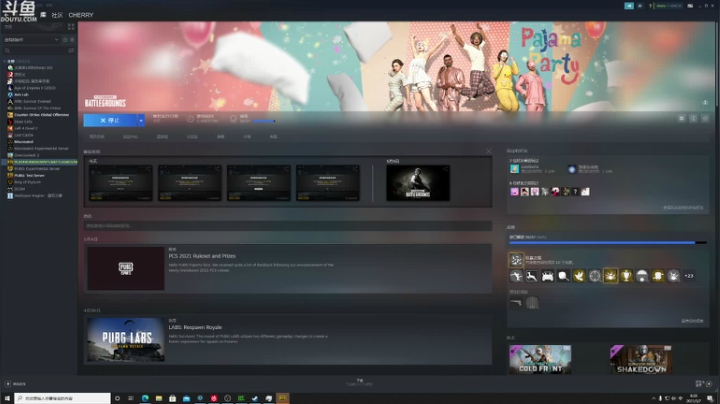
Task: Click the ready-to-play icon in the sidebar filter row
Action: 72,40
